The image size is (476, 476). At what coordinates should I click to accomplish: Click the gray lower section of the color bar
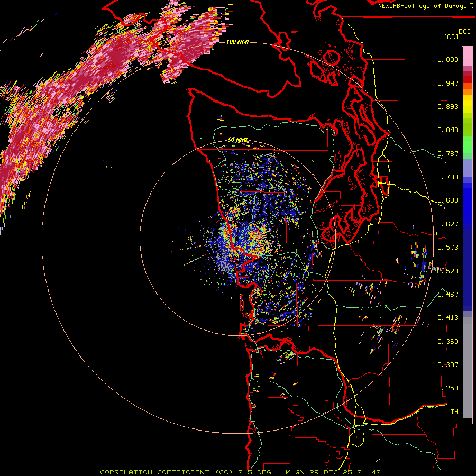pos(467,368)
